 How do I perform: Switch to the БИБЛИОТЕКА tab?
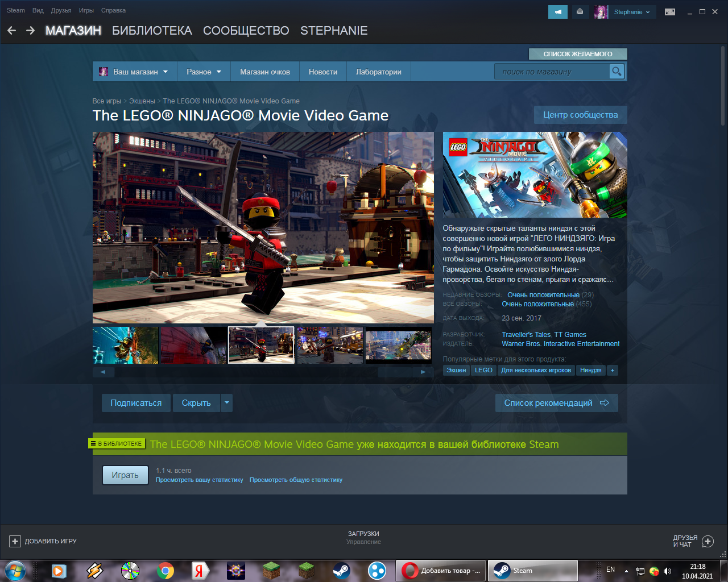point(152,31)
